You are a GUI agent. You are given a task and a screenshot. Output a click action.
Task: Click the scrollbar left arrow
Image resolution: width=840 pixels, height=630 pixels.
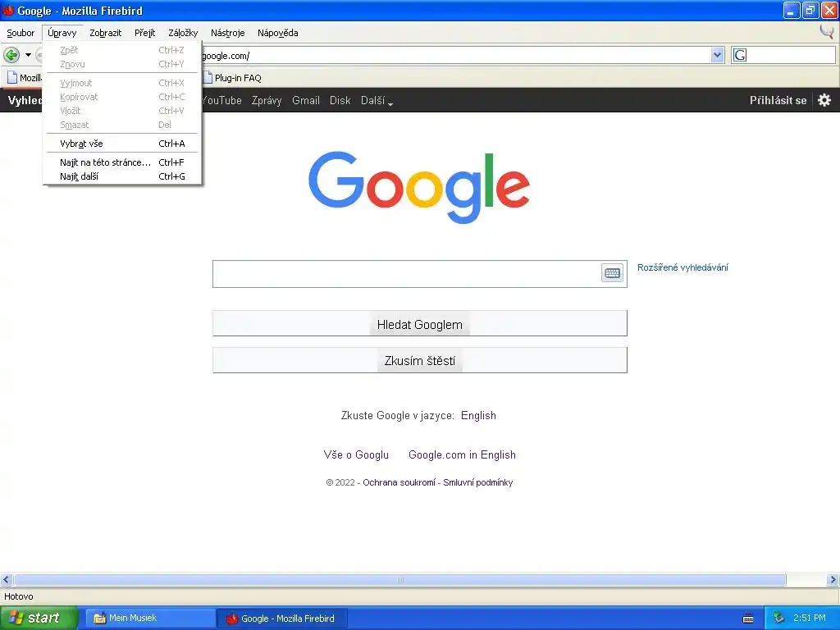tap(7, 580)
